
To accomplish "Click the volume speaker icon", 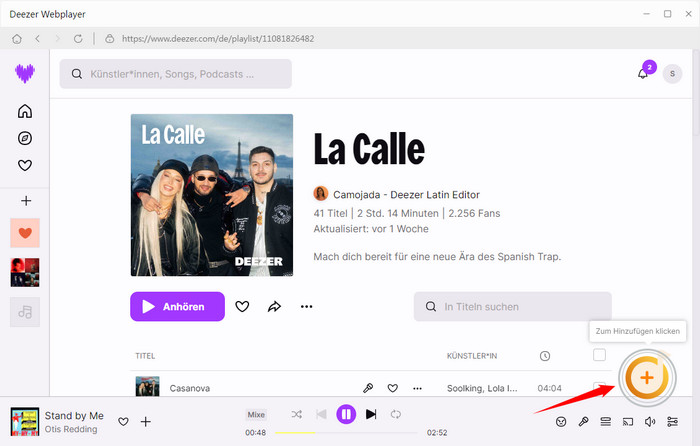I will coord(650,421).
